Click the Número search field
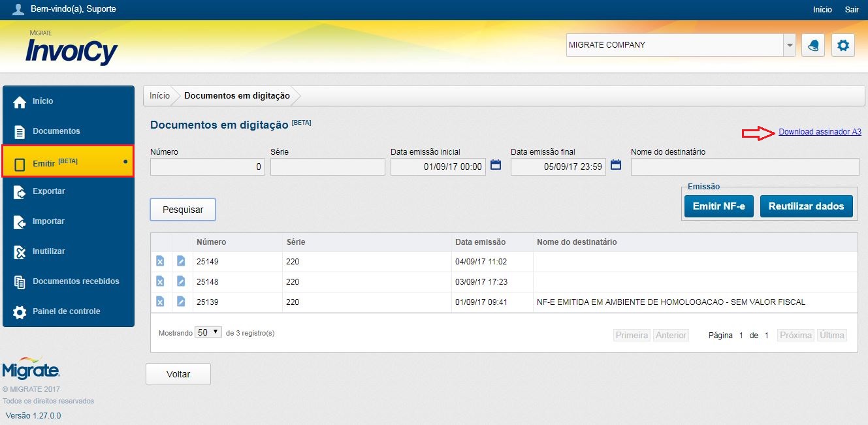The width and height of the screenshot is (868, 425). click(x=207, y=166)
